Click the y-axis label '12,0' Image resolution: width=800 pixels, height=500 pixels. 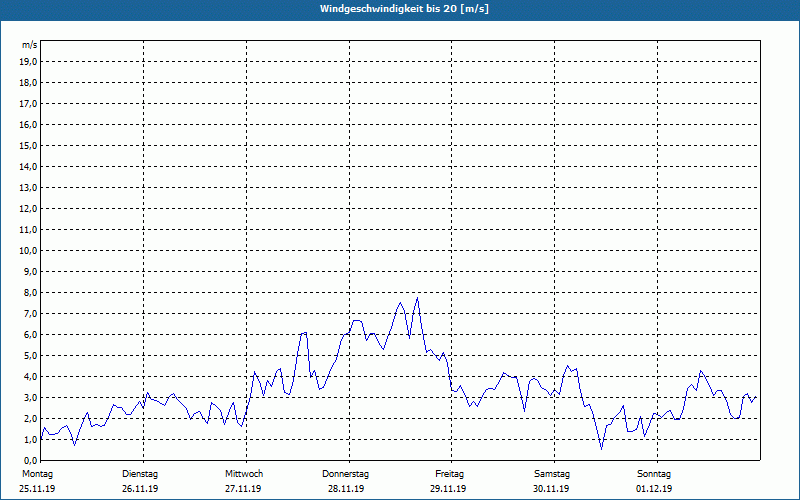point(28,209)
